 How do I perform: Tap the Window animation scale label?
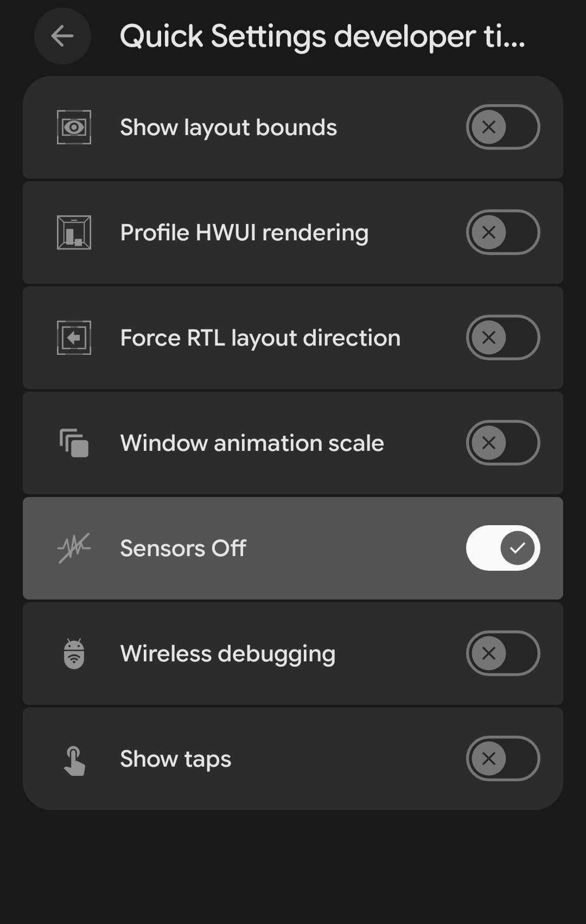252,443
